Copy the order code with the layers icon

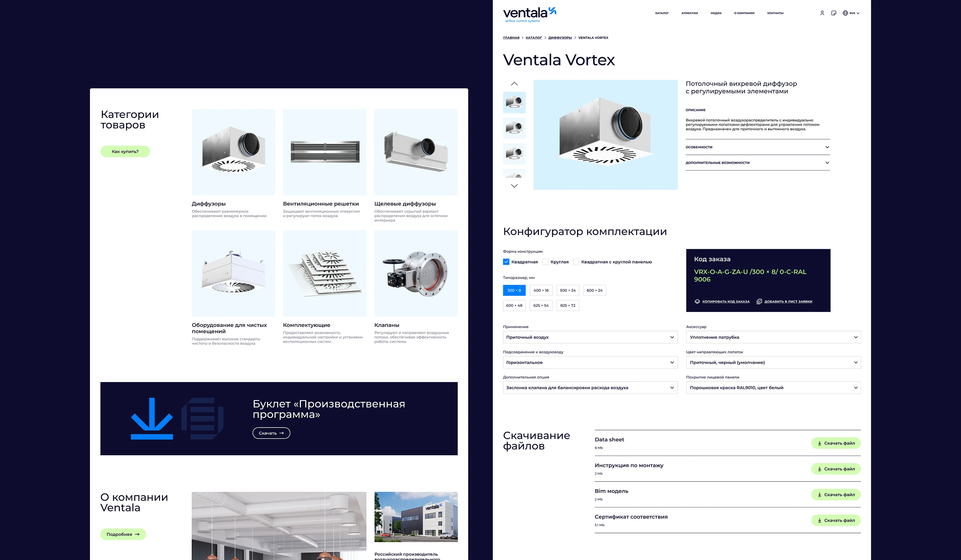click(697, 302)
